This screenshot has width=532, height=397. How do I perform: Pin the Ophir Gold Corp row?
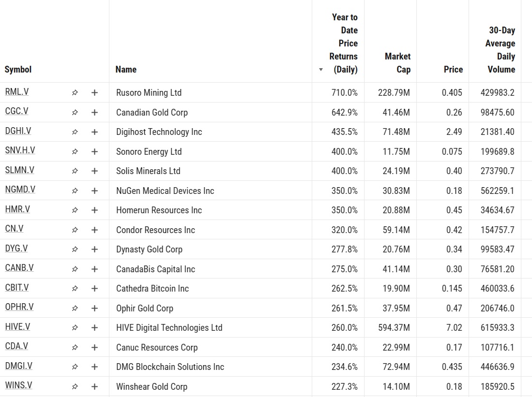coord(75,308)
